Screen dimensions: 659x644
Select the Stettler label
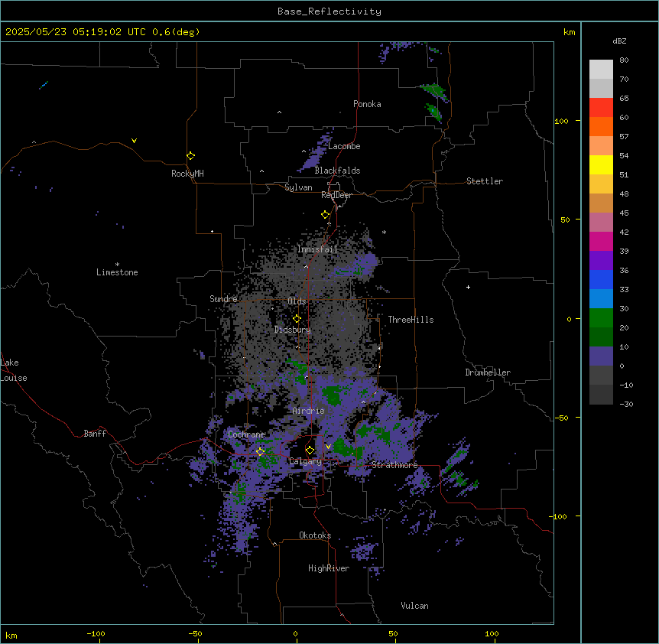coord(485,181)
